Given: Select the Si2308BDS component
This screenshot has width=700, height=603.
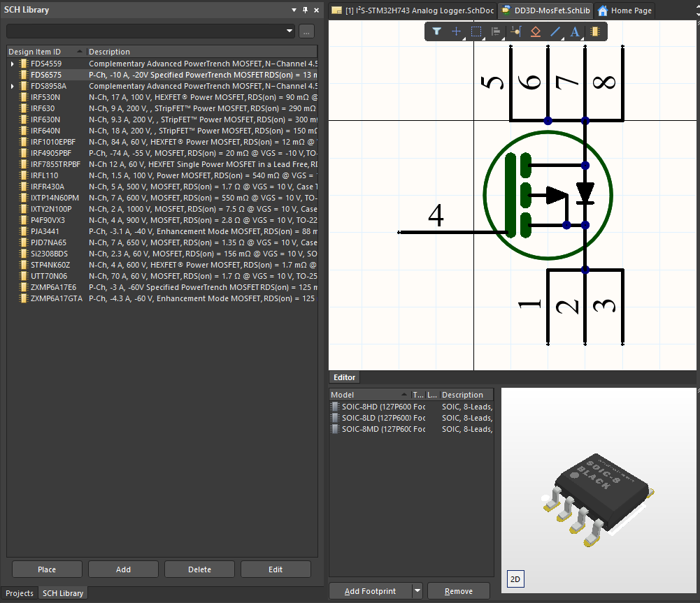Looking at the screenshot, I should tap(162, 254).
